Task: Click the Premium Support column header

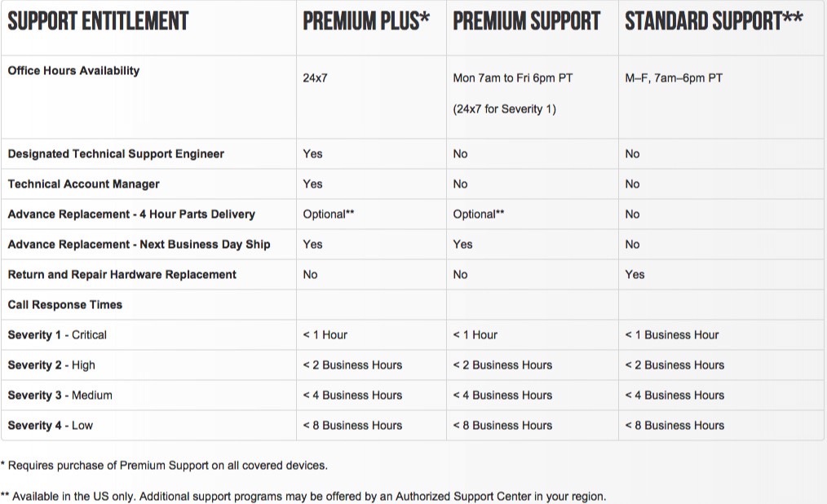Action: pos(526,21)
